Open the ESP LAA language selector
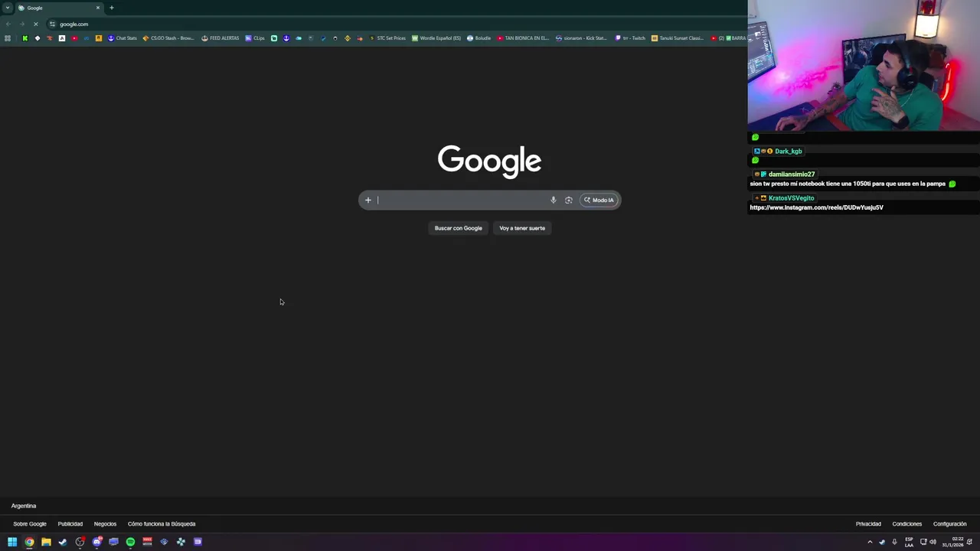Viewport: 980px width, 551px height. (x=909, y=542)
